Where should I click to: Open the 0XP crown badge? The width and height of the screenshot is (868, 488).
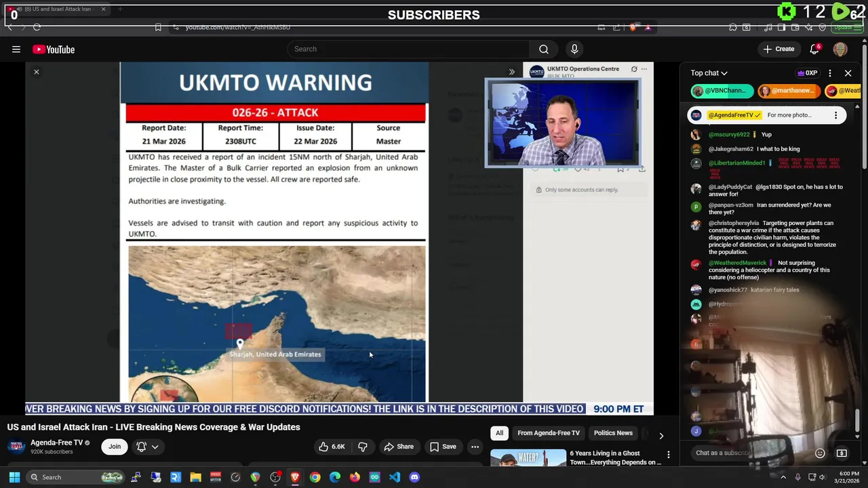(x=807, y=73)
